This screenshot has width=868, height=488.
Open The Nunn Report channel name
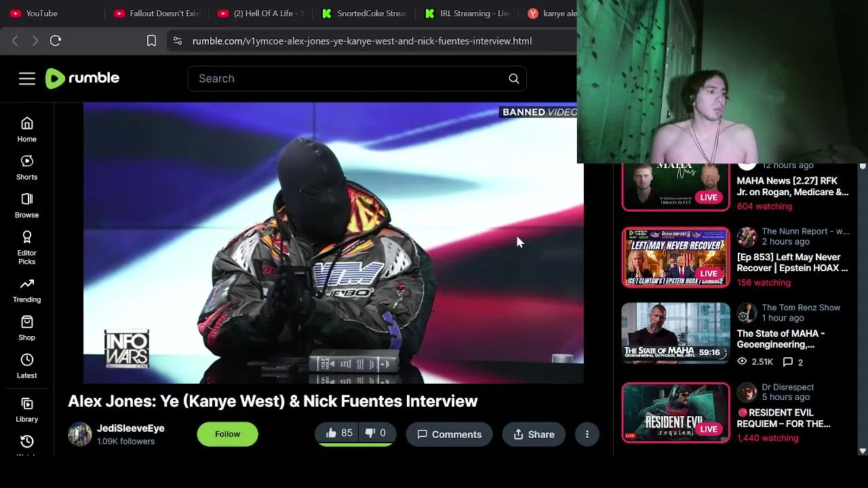(805, 231)
